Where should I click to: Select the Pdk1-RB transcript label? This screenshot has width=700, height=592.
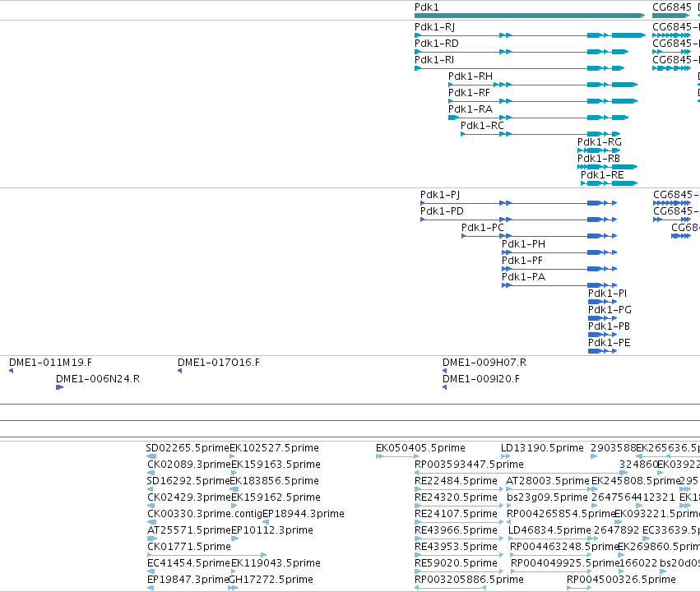pyautogui.click(x=599, y=159)
